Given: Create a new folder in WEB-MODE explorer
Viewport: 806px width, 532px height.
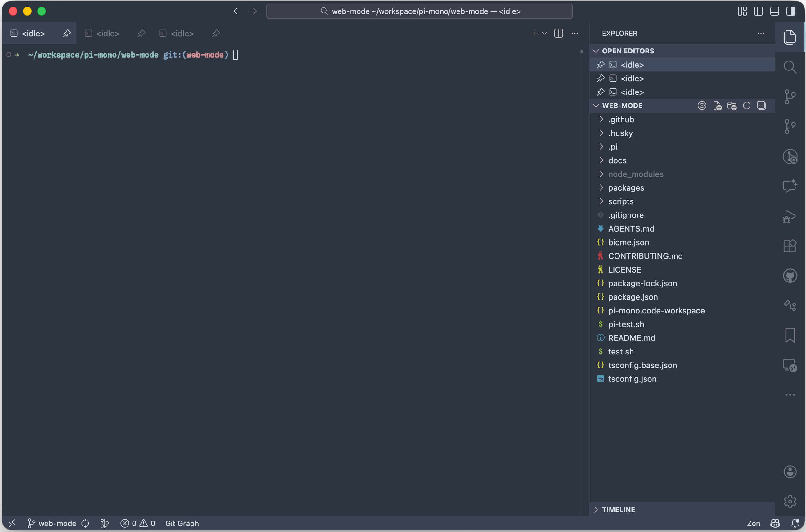Looking at the screenshot, I should pyautogui.click(x=733, y=106).
